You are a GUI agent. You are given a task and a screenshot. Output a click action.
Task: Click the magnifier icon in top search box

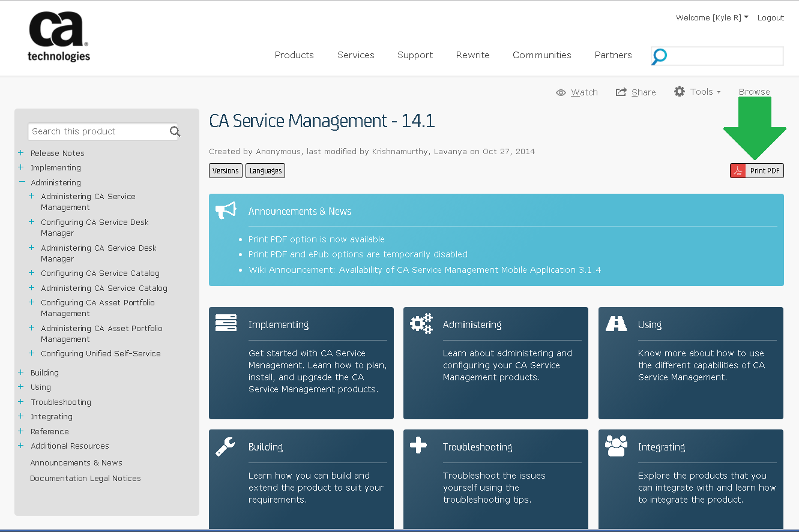click(x=659, y=56)
